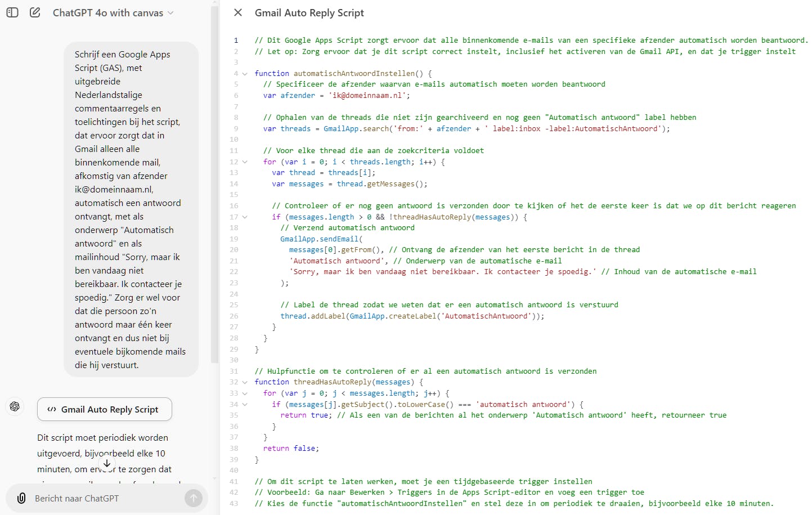Click the comment '// Verzend automatisch antwoord'
This screenshot has width=812, height=515.
click(348, 227)
